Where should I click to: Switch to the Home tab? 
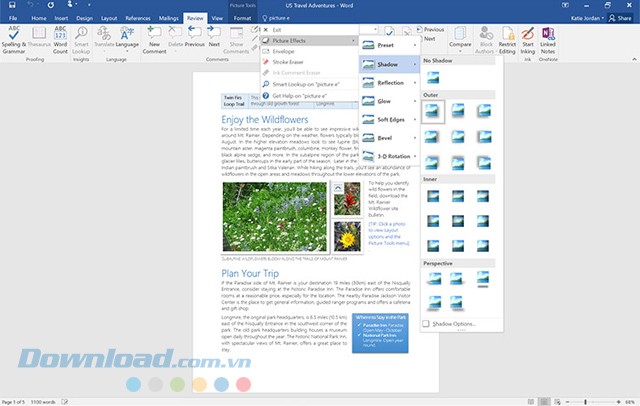(x=39, y=18)
